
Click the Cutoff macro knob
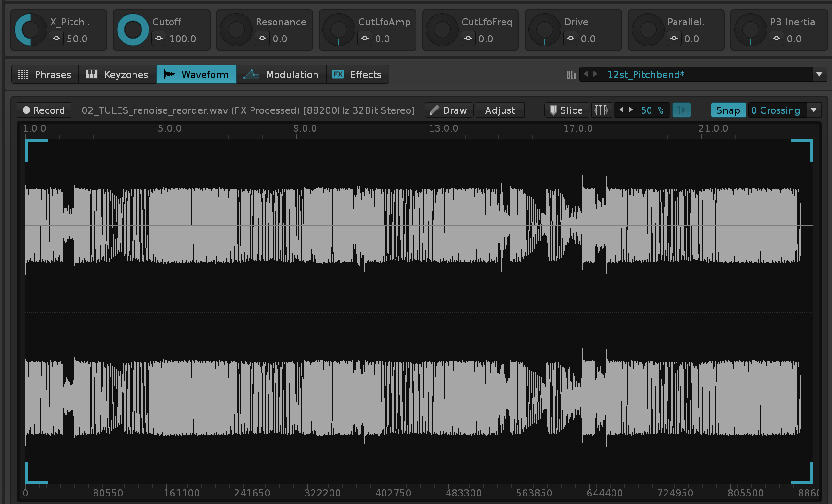(x=133, y=30)
